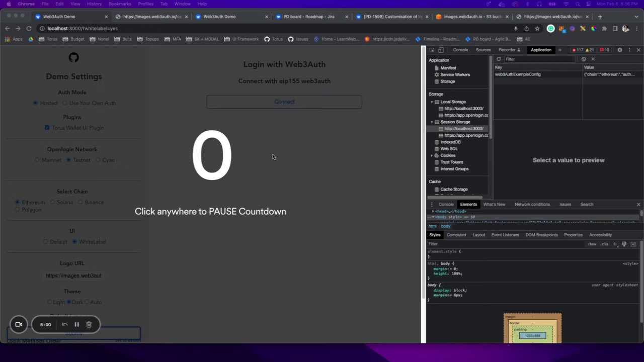This screenshot has width=644, height=362.
Task: Select the web3AuthExampleConfig key row
Action: [x=568, y=74]
